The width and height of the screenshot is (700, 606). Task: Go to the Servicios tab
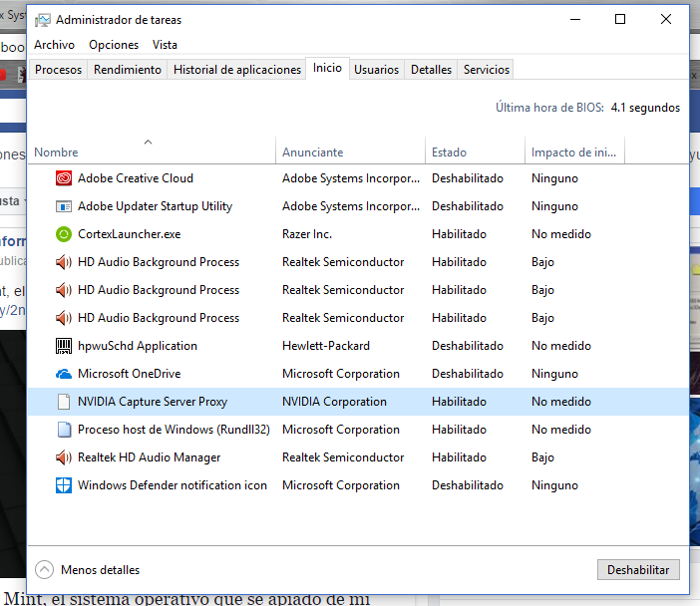(487, 70)
